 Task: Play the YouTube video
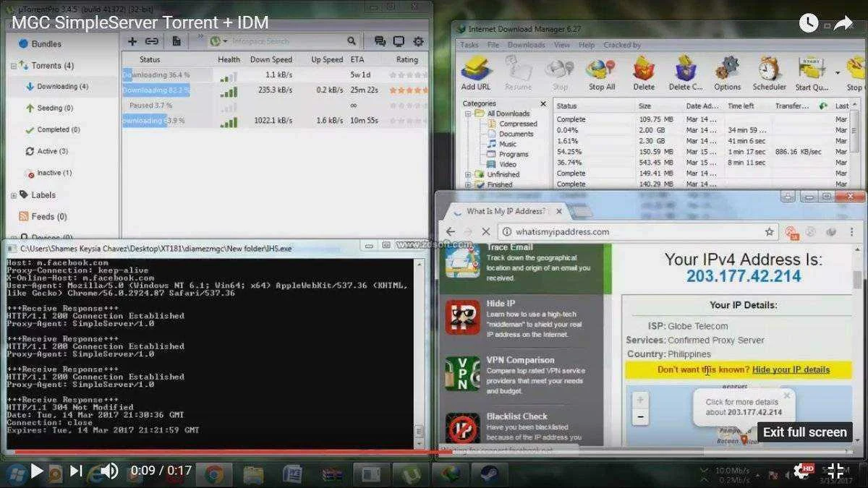[x=36, y=471]
